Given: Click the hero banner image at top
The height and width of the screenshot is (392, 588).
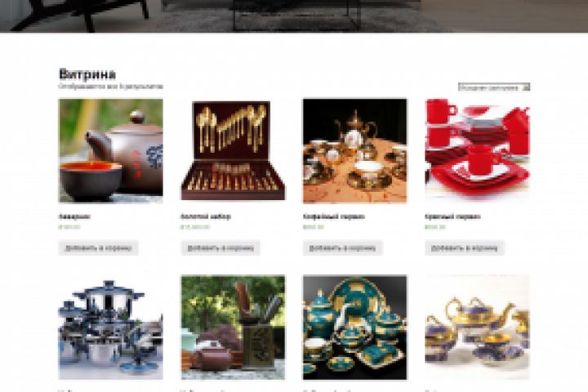Looking at the screenshot, I should click(294, 16).
